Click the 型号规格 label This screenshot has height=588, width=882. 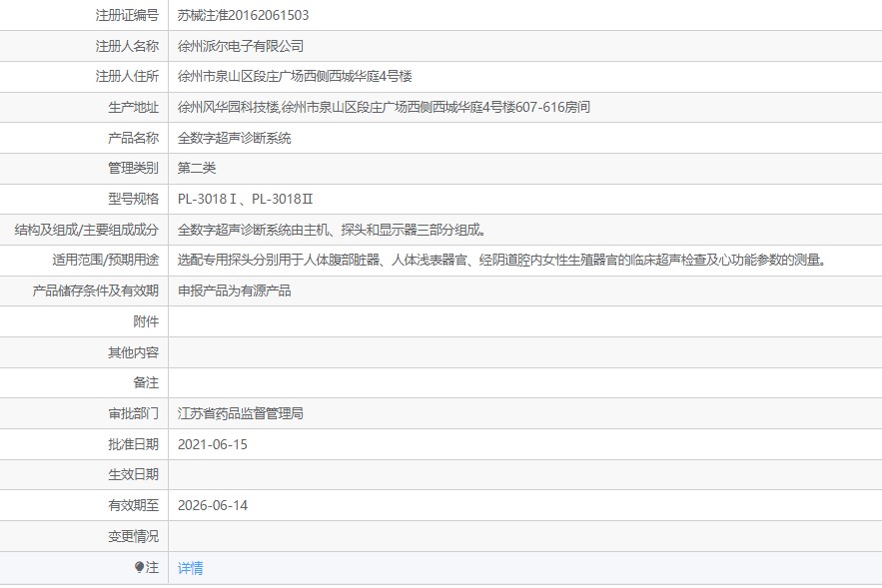tap(133, 199)
